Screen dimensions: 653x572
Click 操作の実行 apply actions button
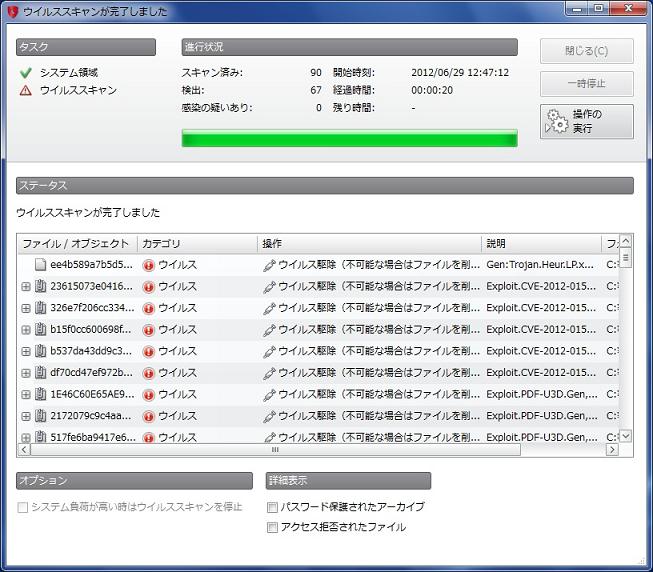(587, 121)
